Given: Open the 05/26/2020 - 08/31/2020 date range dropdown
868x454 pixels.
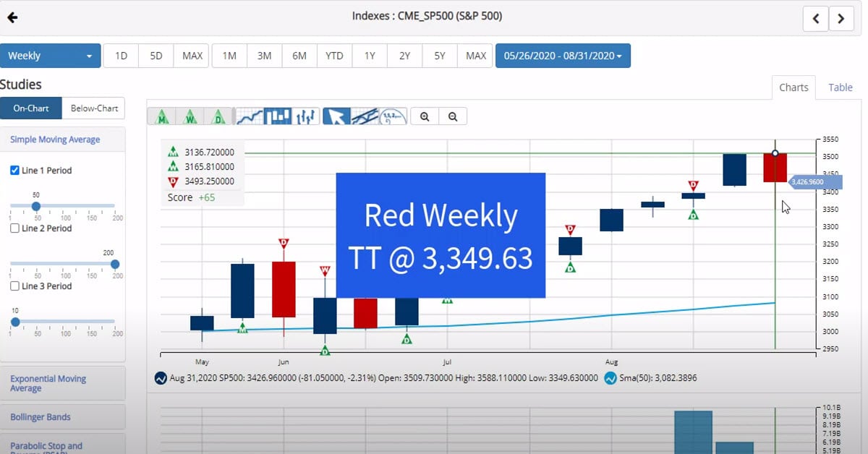Looking at the screenshot, I should (x=563, y=56).
